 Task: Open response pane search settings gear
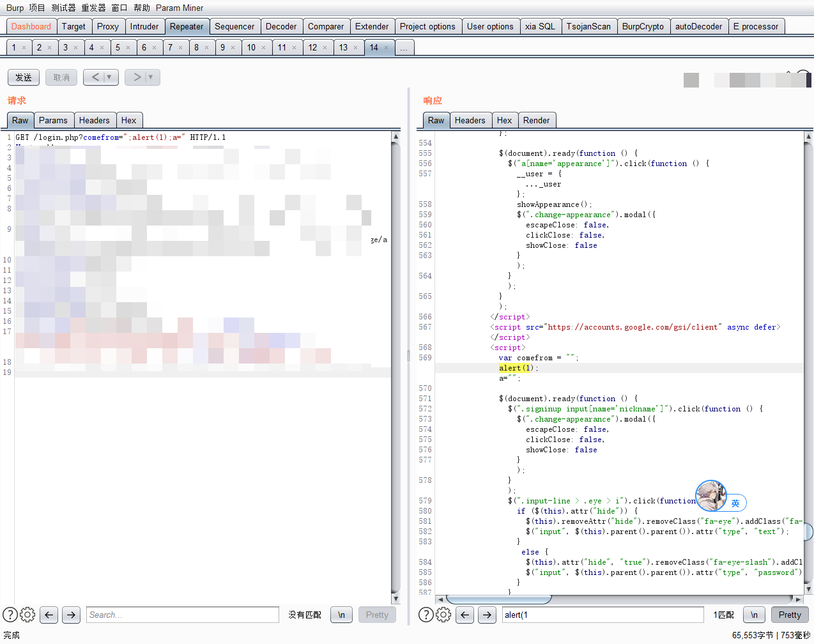click(x=443, y=615)
